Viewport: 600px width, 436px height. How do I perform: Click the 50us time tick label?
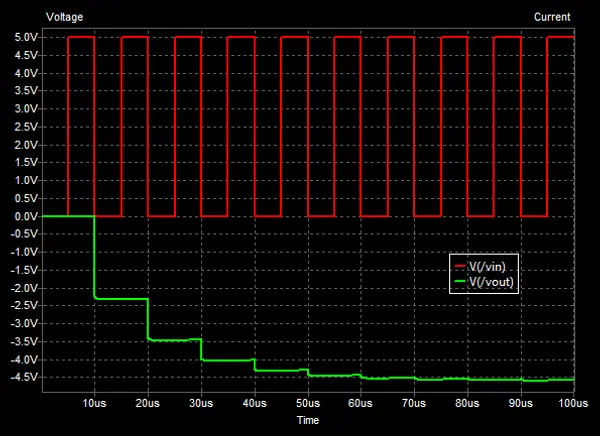(307, 403)
